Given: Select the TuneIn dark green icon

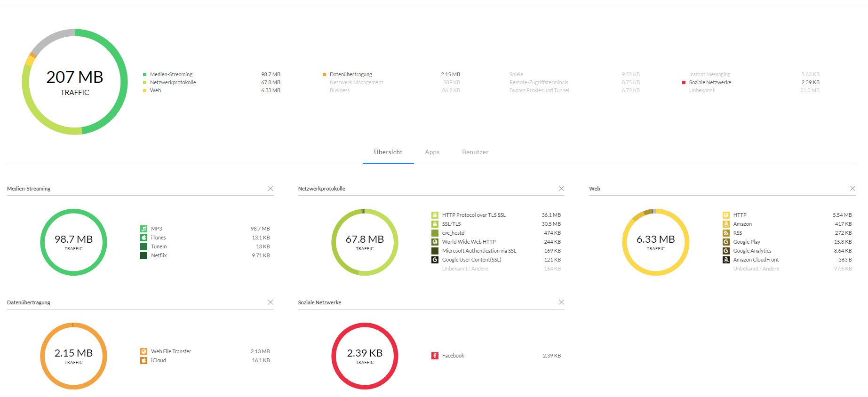Looking at the screenshot, I should 143,246.
